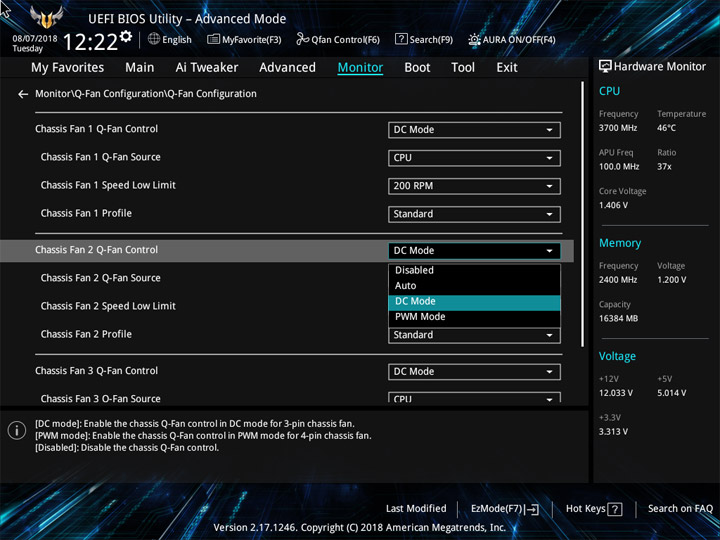Click the Hot Keys question mark icon
This screenshot has width=720, height=540.
click(615, 509)
